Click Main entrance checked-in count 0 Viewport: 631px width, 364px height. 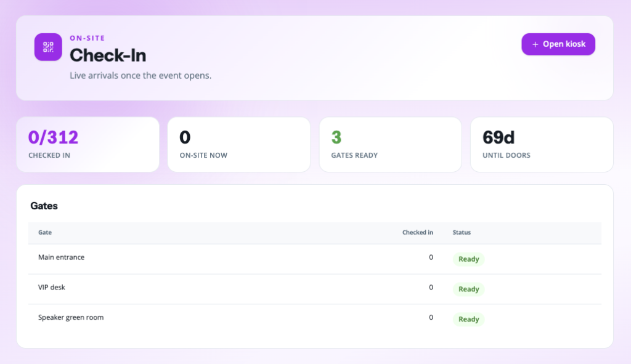[431, 257]
